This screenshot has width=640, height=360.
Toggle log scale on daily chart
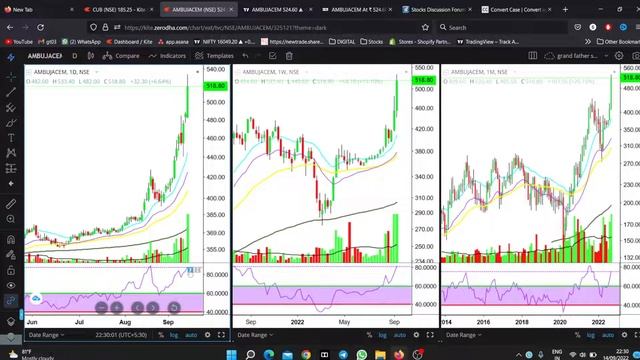point(174,335)
